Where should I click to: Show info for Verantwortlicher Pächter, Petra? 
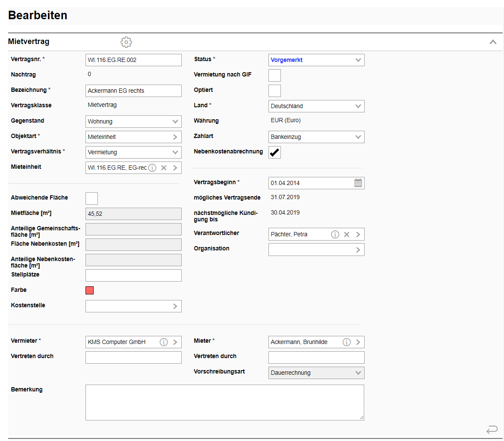click(x=335, y=235)
